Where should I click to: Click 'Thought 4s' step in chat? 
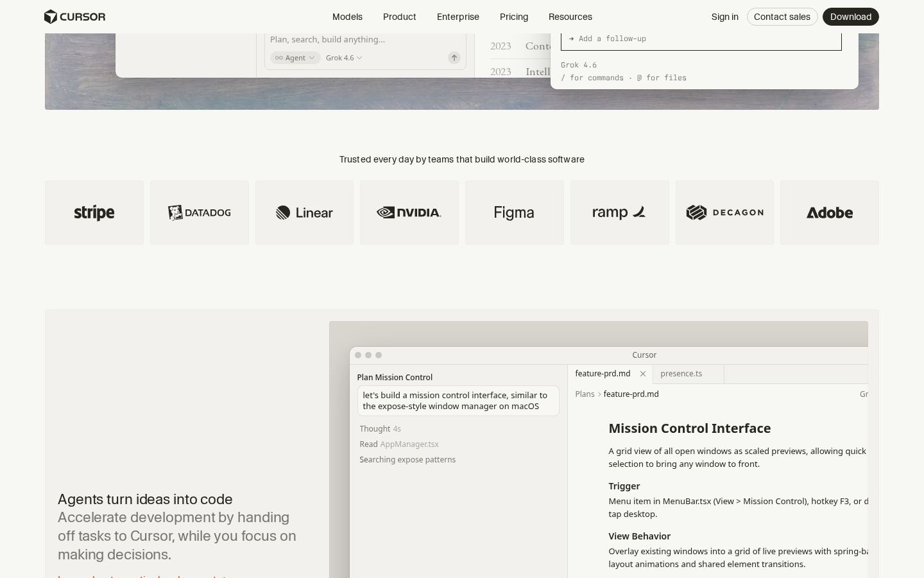coord(381,429)
